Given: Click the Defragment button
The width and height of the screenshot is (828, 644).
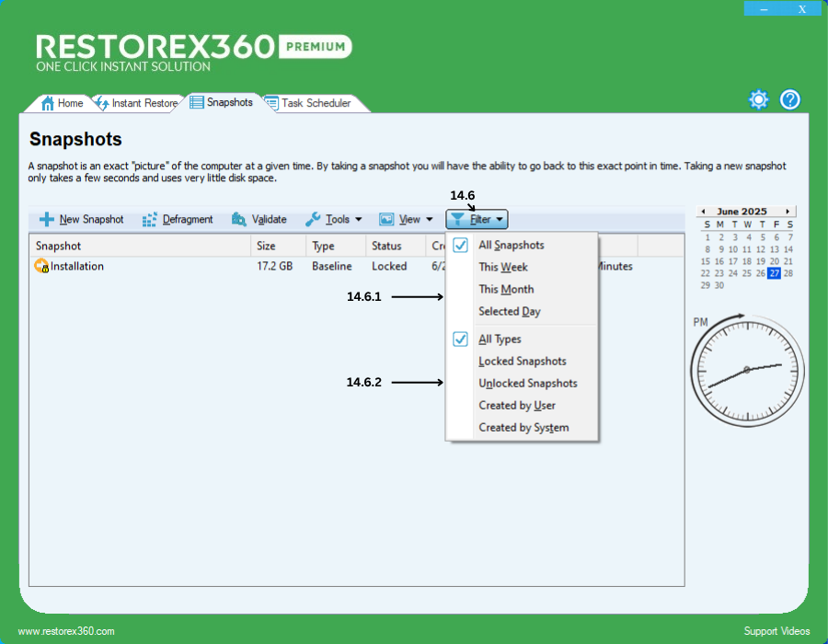Looking at the screenshot, I should 178,219.
